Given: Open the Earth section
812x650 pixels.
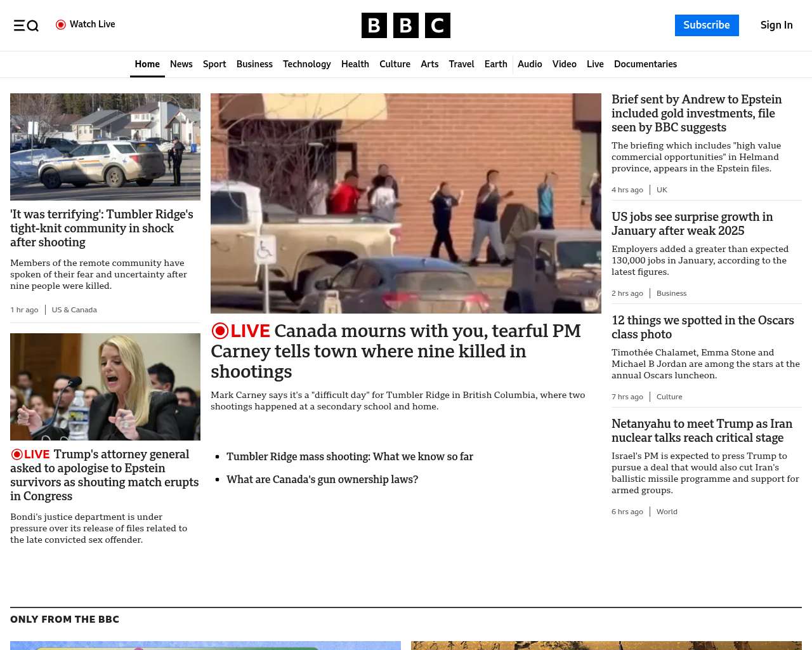Looking at the screenshot, I should point(495,64).
